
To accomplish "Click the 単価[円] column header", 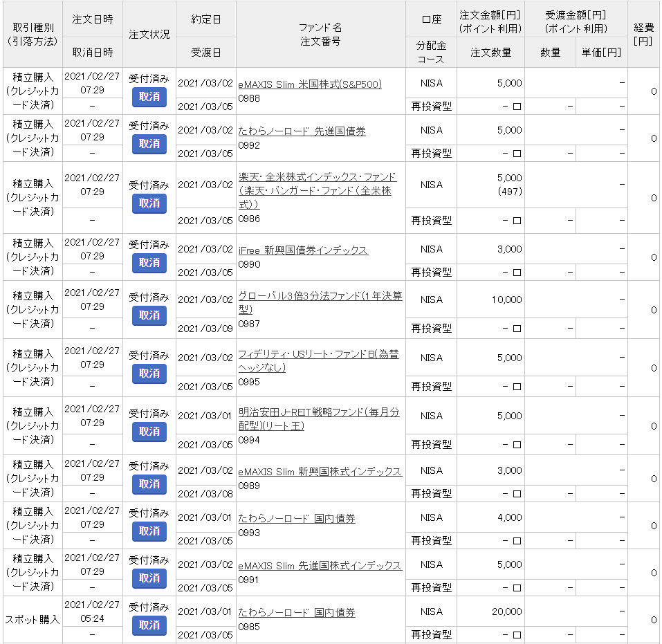I will (x=601, y=53).
